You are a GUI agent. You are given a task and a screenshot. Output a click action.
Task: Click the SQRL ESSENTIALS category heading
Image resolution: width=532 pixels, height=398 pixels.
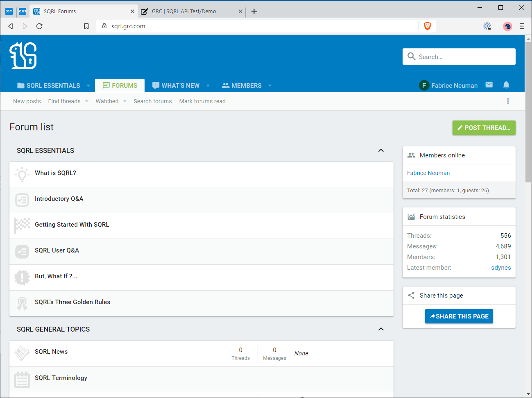[x=45, y=150]
